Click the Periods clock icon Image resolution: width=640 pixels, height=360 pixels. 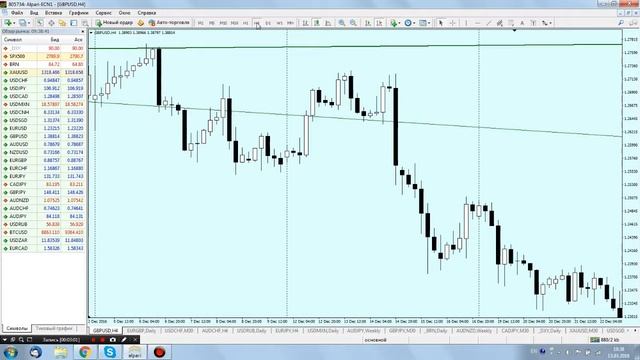(x=408, y=23)
